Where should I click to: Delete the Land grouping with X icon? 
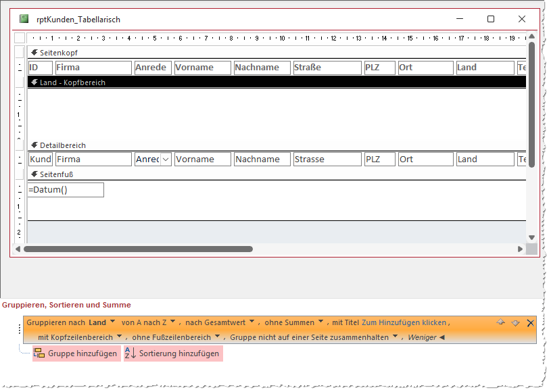(530, 323)
